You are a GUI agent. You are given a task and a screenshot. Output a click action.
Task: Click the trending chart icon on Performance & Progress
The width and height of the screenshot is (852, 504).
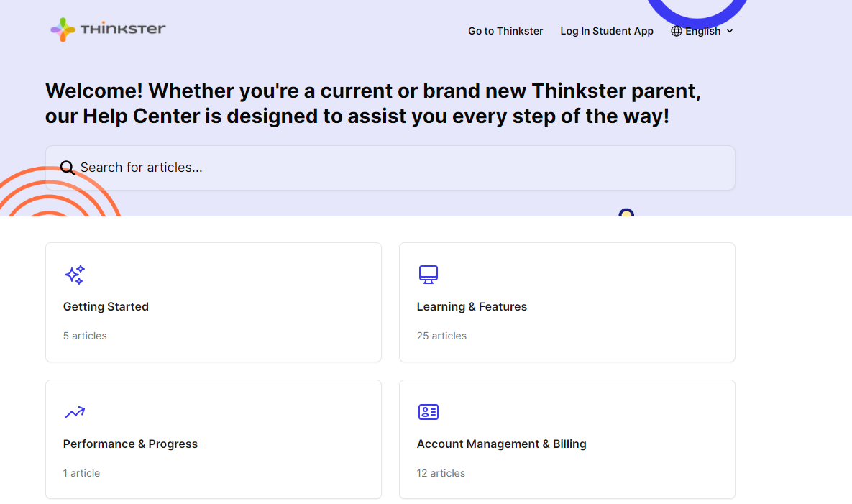(74, 412)
